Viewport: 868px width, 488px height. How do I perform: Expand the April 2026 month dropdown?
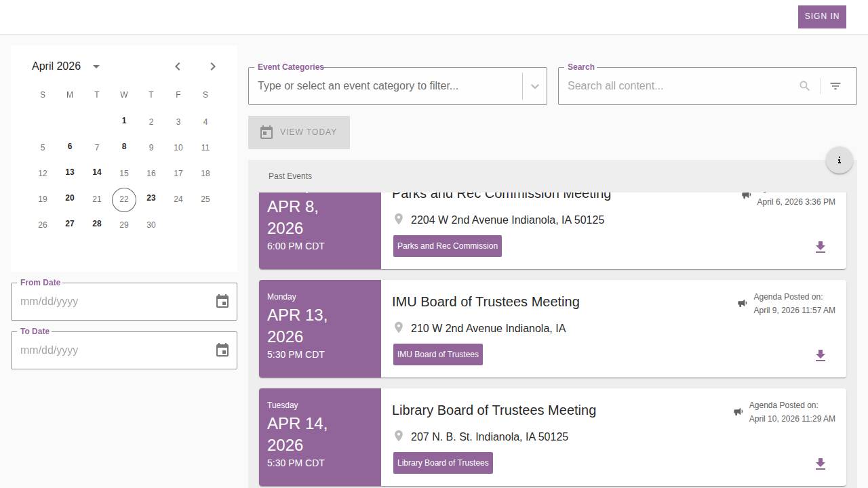(x=96, y=66)
